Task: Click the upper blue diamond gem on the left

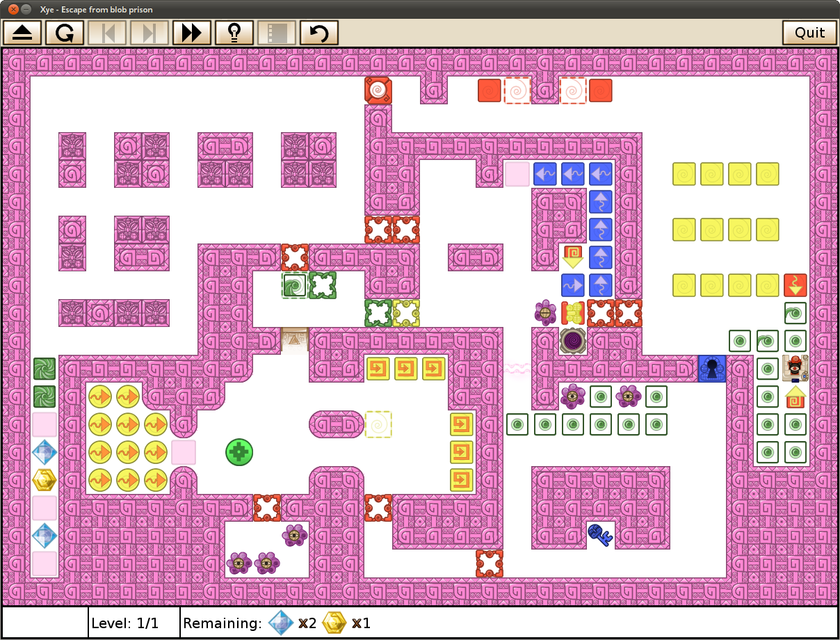Action: click(45, 452)
